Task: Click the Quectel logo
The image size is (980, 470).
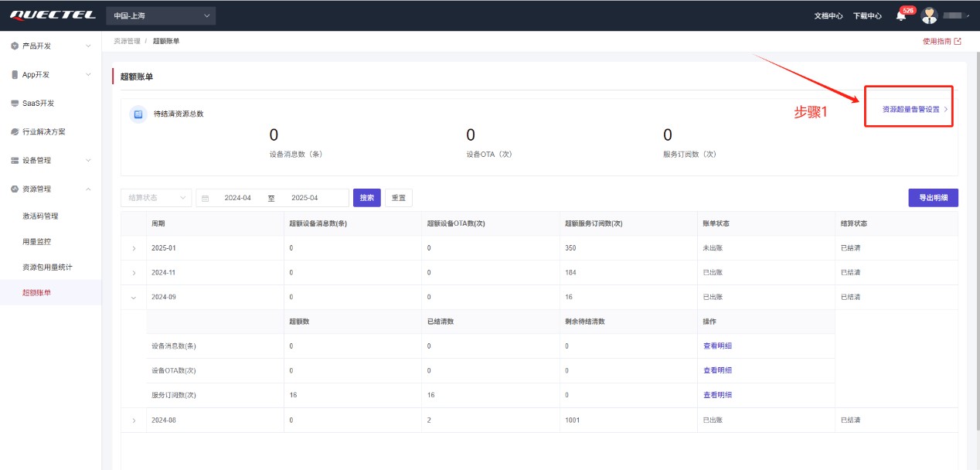Action: [x=53, y=15]
